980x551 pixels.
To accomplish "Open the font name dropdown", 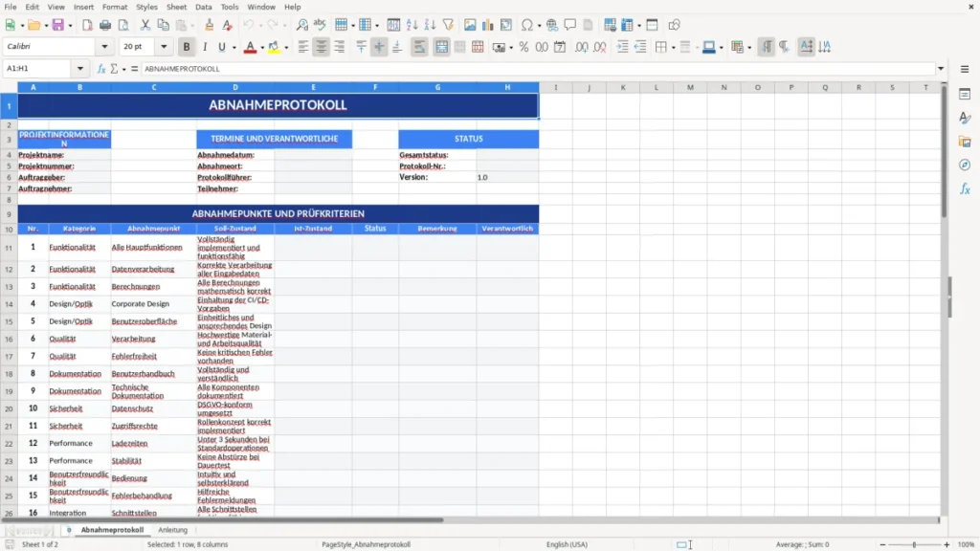I will pos(104,47).
